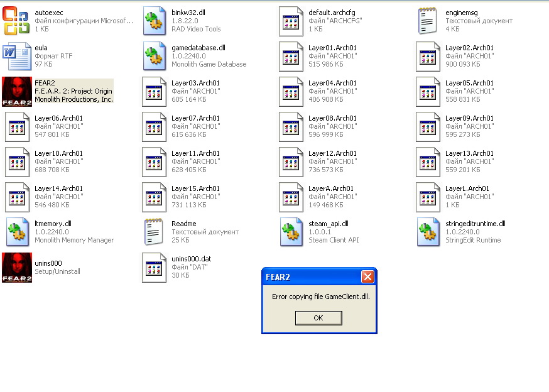Select the Layer15.Arch01 file icon
This screenshot has height=392, width=549.
[154, 197]
